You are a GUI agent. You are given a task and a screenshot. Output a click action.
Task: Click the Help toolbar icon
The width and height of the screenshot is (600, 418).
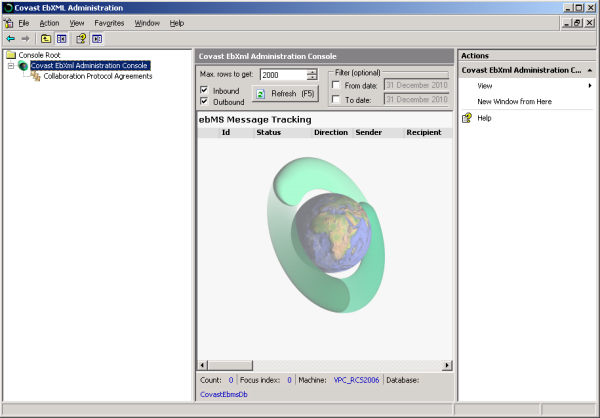[81, 39]
